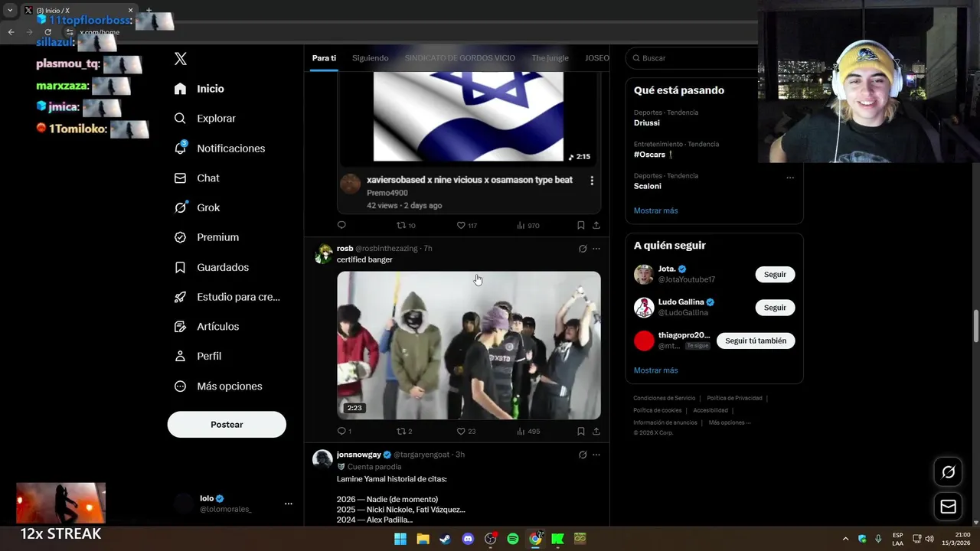This screenshot has height=551, width=980.
Task: Open Premium in the sidebar
Action: (206, 237)
